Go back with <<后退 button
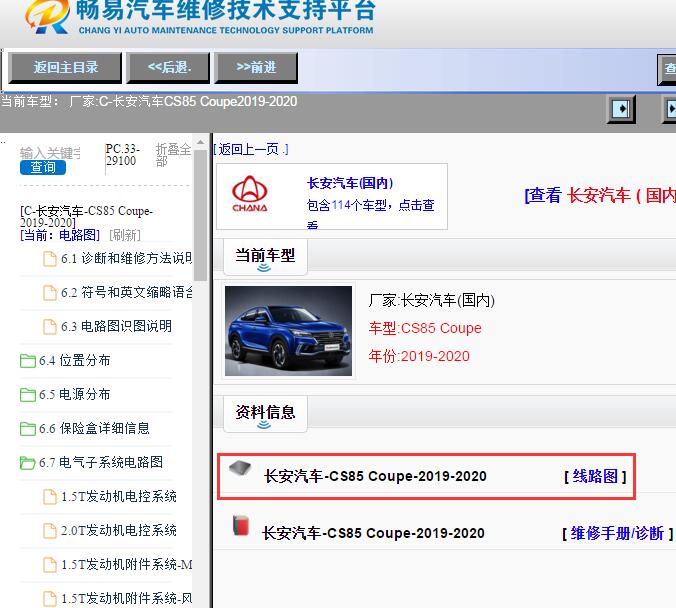 168,68
